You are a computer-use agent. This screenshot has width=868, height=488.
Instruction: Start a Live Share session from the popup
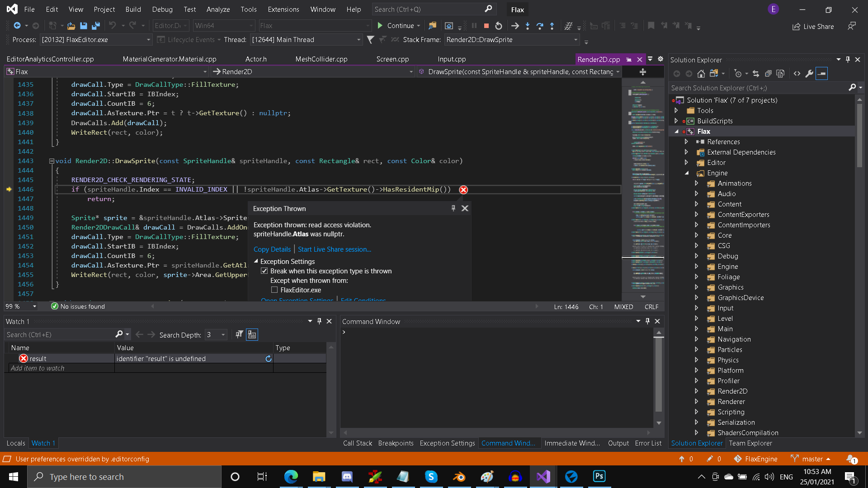click(335, 249)
